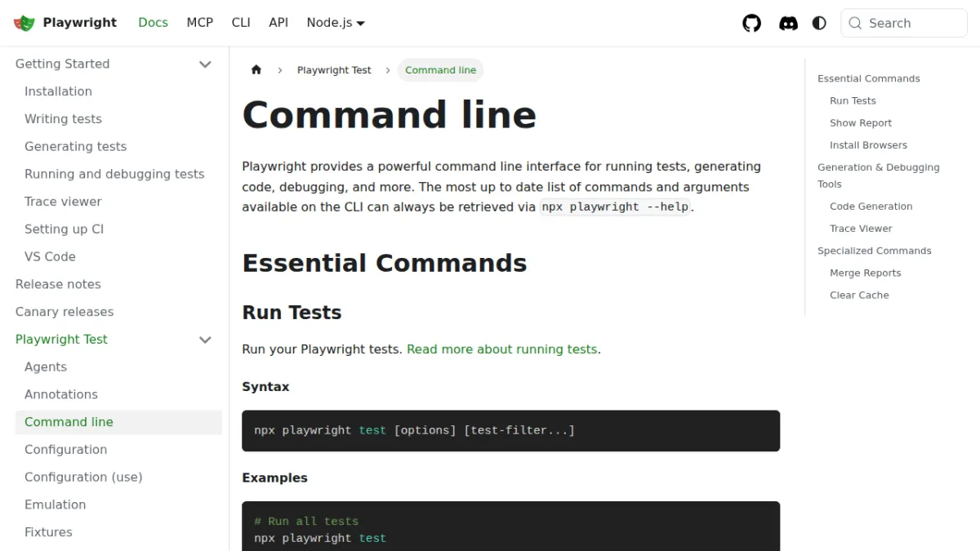Viewport: 980px width, 551px height.
Task: Click the inline code npx playwright --help
Action: coord(616,207)
